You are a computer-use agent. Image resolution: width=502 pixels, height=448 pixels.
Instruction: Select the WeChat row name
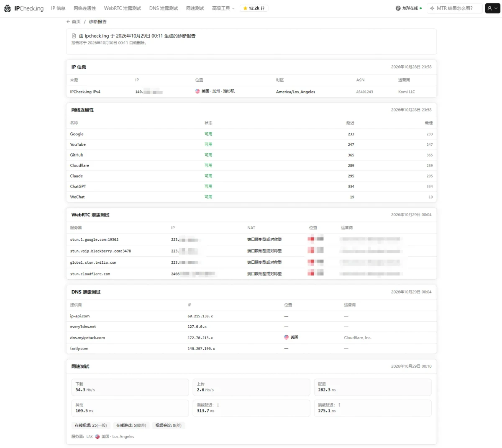(77, 197)
